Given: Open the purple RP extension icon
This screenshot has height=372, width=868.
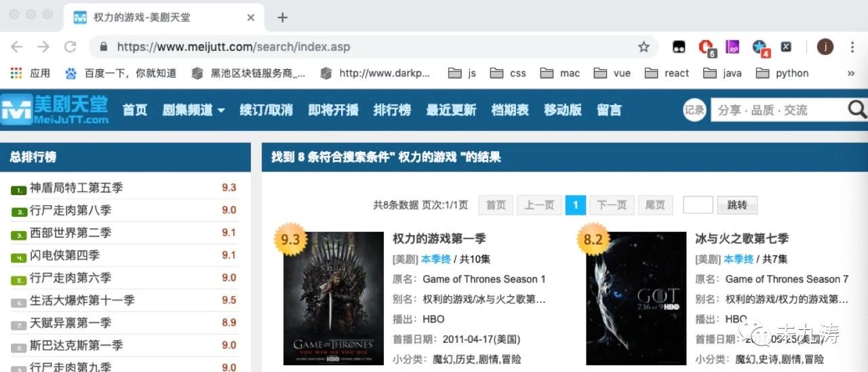Looking at the screenshot, I should coord(732,47).
